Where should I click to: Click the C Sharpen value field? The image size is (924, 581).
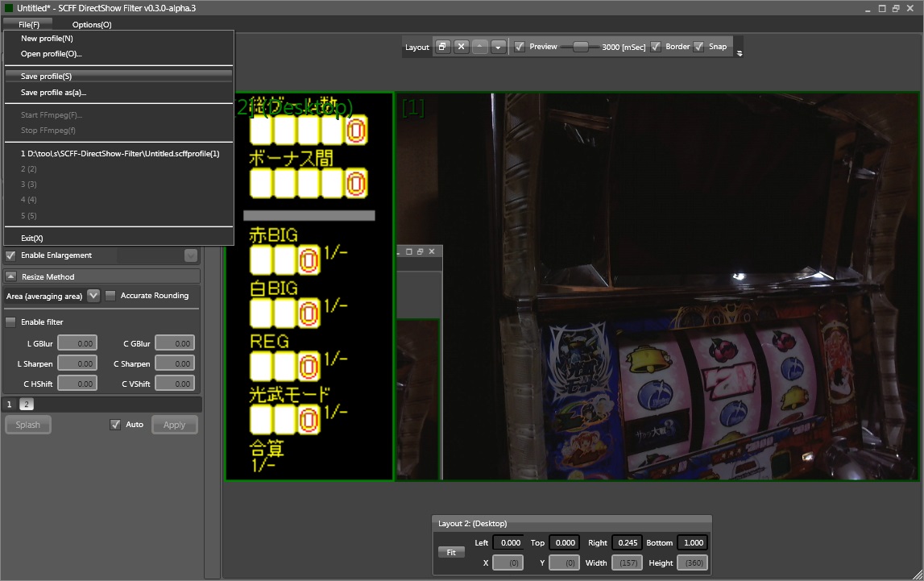(175, 363)
